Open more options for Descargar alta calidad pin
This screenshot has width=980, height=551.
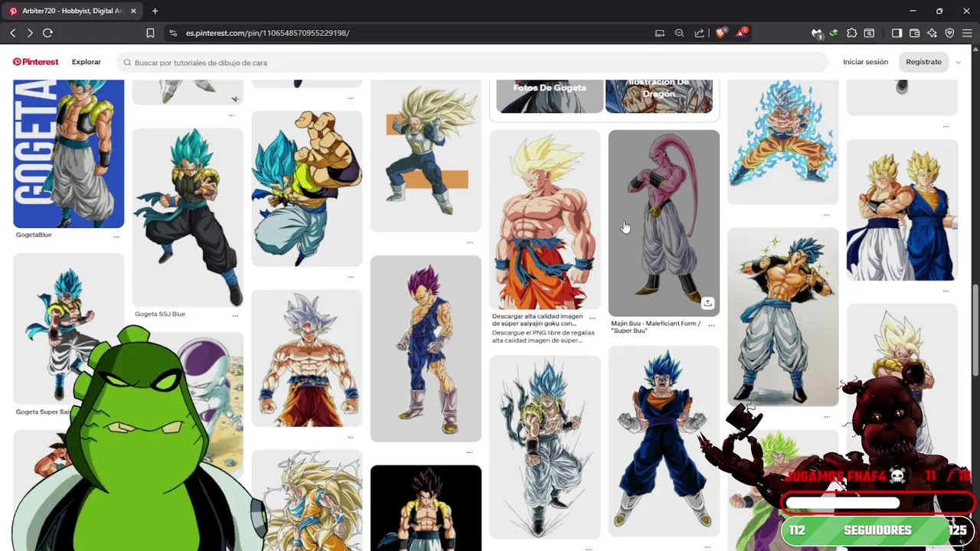593,318
